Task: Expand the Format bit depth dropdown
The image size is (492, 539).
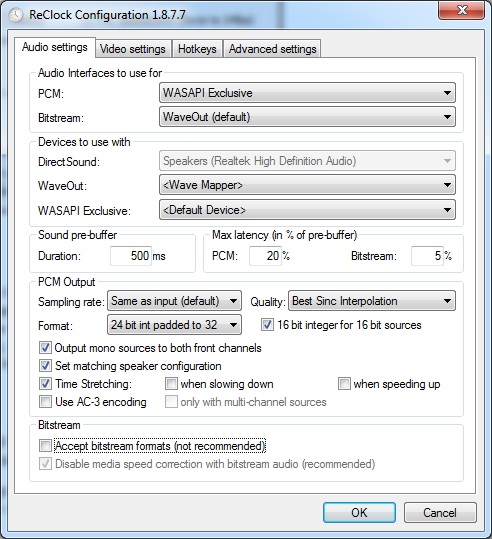Action: 174,325
